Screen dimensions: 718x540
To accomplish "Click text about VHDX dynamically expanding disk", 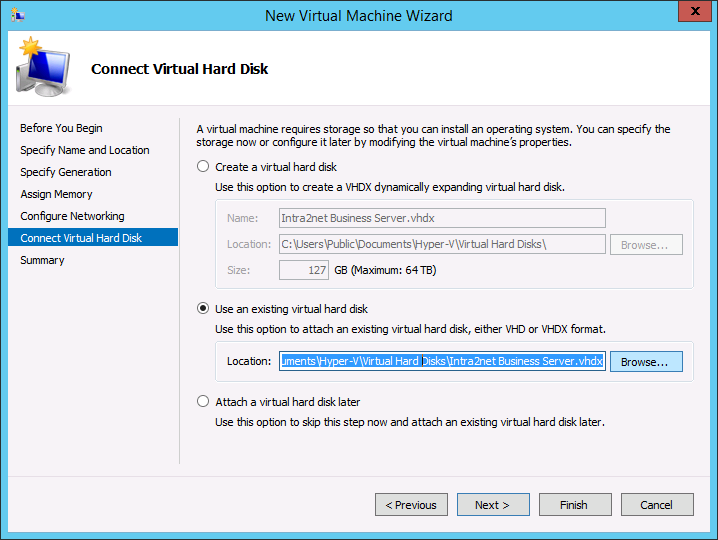I will [390, 187].
